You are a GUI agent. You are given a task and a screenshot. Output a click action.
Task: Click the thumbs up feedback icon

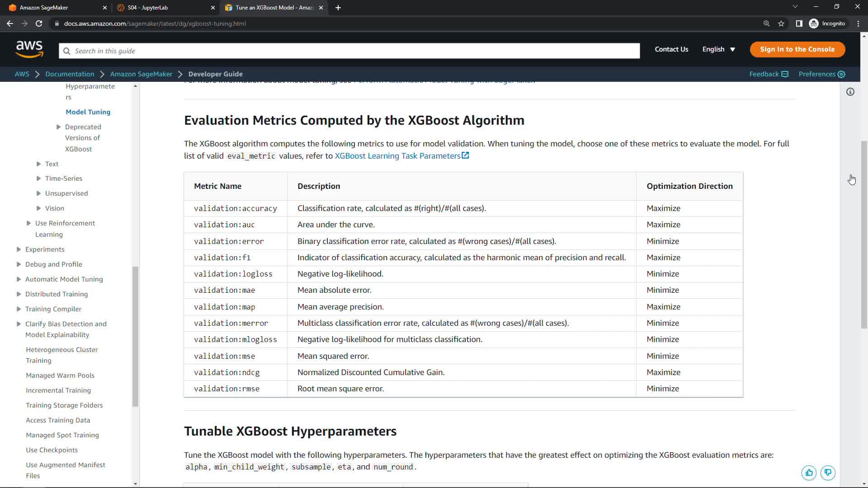809,473
